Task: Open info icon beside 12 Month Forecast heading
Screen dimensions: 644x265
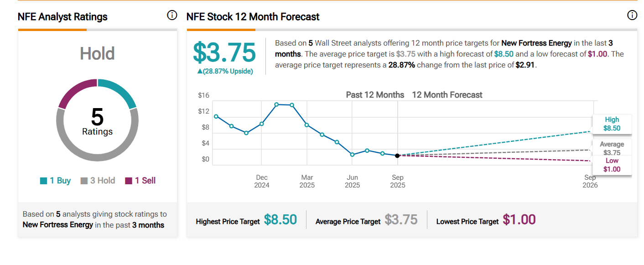Action: pyautogui.click(x=632, y=16)
